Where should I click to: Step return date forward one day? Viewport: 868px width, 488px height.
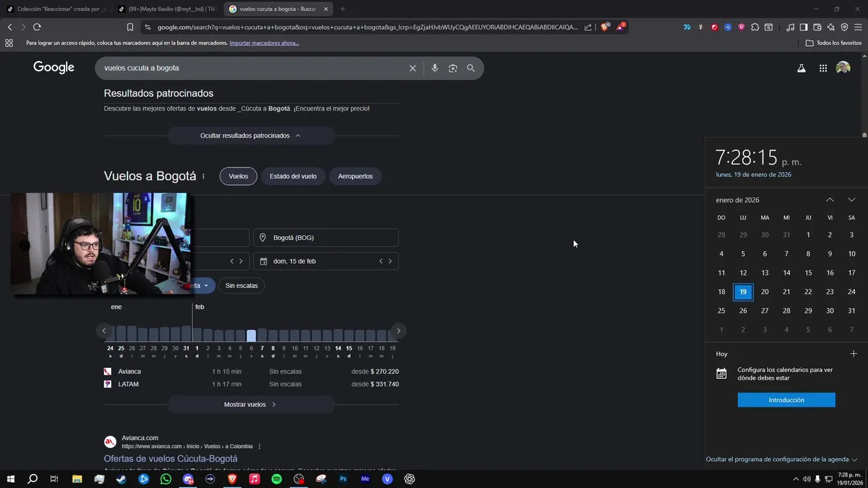[x=390, y=261]
